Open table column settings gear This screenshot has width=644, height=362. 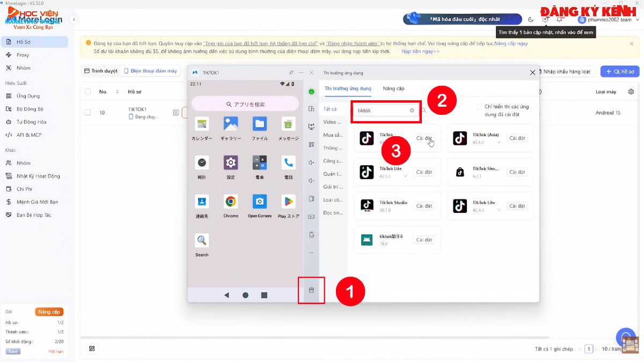pyautogui.click(x=631, y=92)
